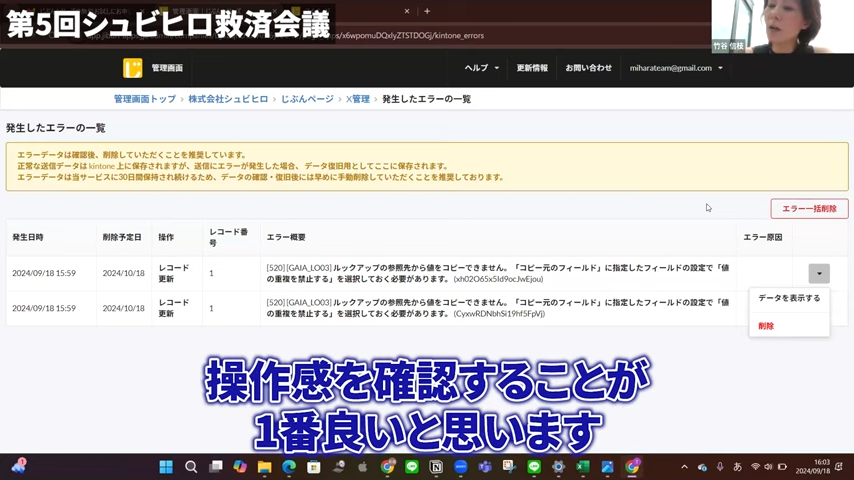The height and width of the screenshot is (480, 854).
Task: Click the エラー原因 column header
Action: tap(763, 238)
